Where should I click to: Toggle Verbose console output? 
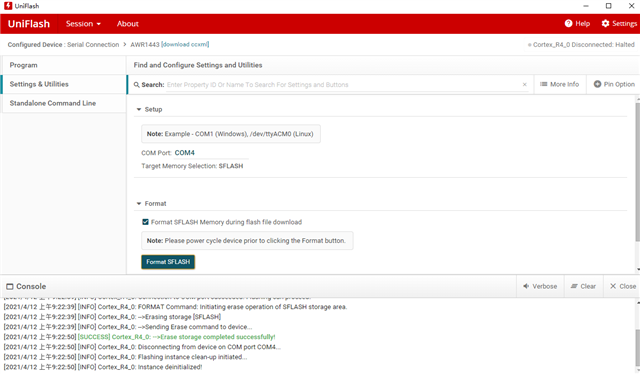[x=540, y=286]
